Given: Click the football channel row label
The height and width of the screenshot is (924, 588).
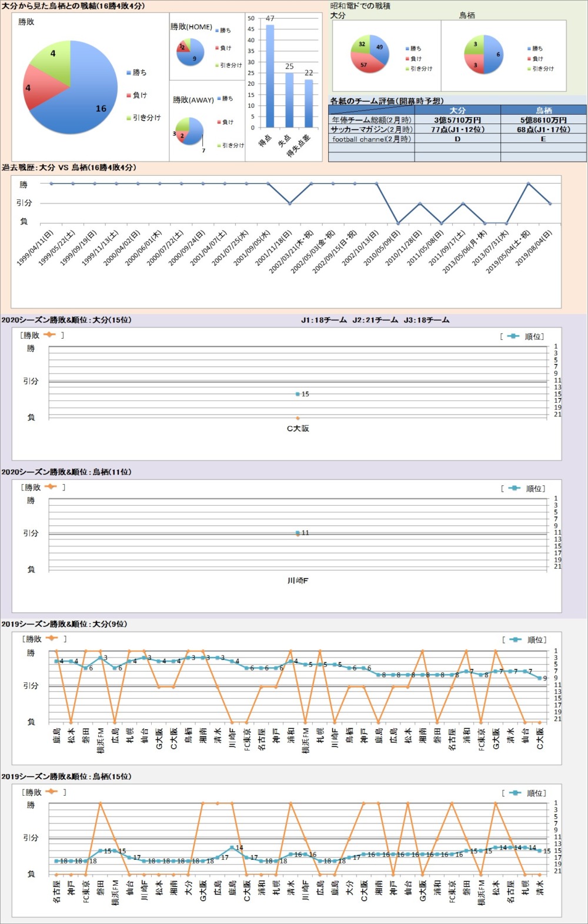Looking at the screenshot, I should click(x=371, y=139).
